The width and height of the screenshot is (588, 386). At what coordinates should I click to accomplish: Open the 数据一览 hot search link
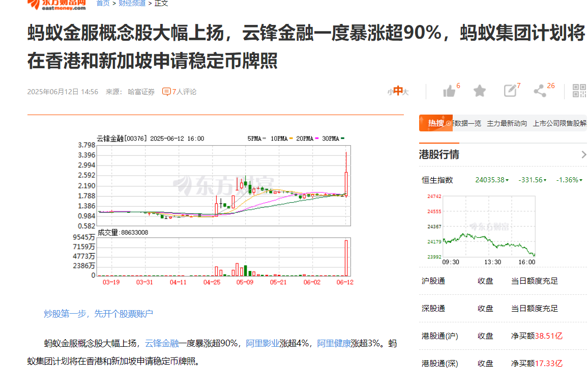coord(467,124)
